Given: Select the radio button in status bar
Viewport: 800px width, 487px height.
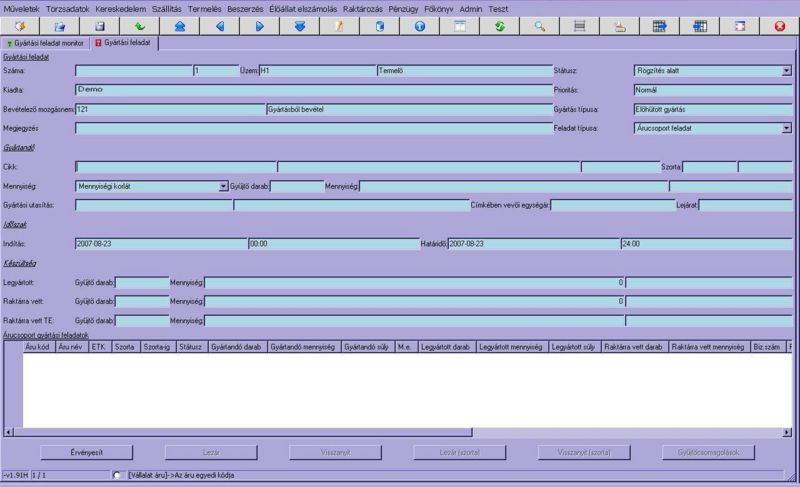Looking at the screenshot, I should point(118,475).
